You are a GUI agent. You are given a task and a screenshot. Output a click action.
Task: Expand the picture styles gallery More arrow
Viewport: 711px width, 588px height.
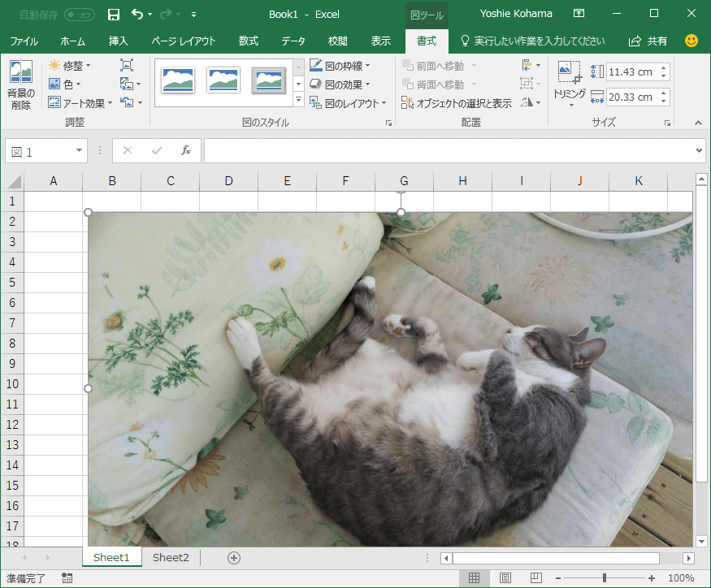298,100
